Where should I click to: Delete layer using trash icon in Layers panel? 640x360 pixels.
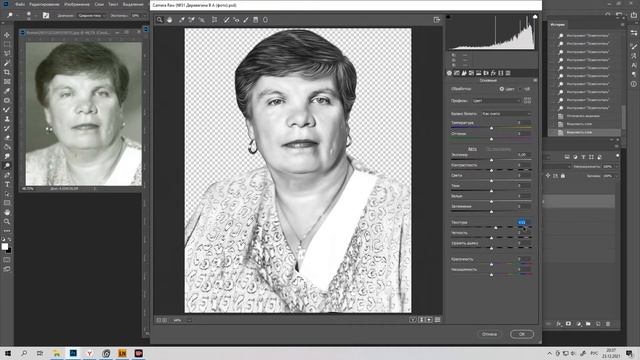click(x=608, y=324)
